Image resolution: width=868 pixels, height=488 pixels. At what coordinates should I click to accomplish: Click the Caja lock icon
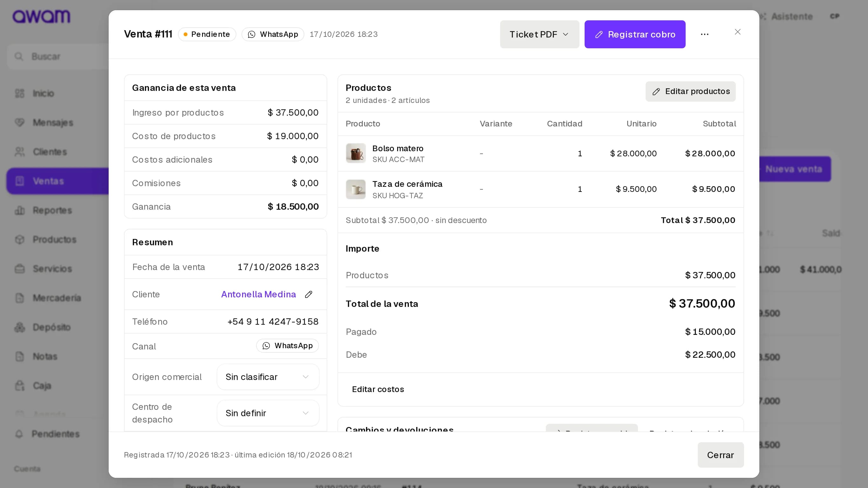20,386
